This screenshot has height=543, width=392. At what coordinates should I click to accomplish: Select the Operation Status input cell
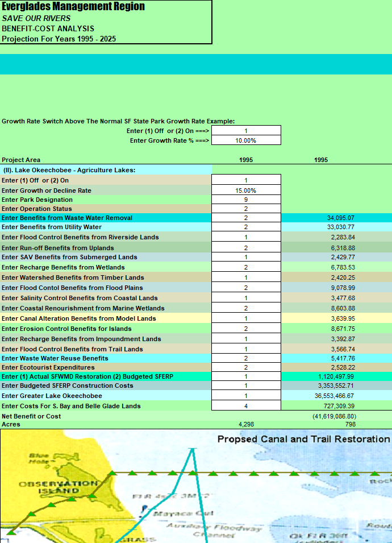[246, 209]
